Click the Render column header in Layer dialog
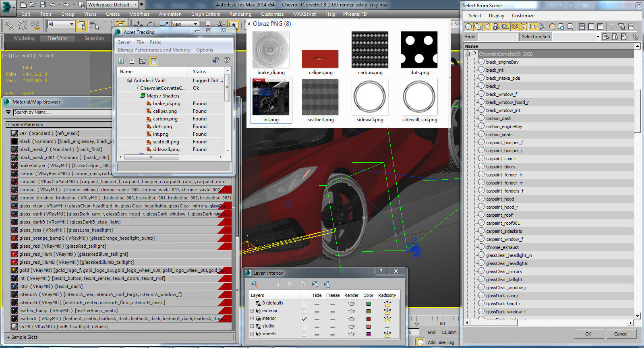 [x=351, y=295]
